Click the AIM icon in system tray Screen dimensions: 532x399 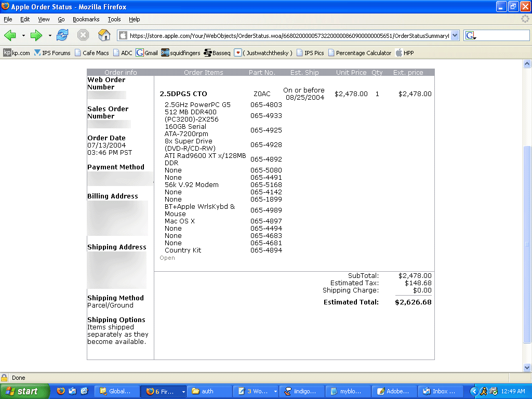(x=484, y=391)
